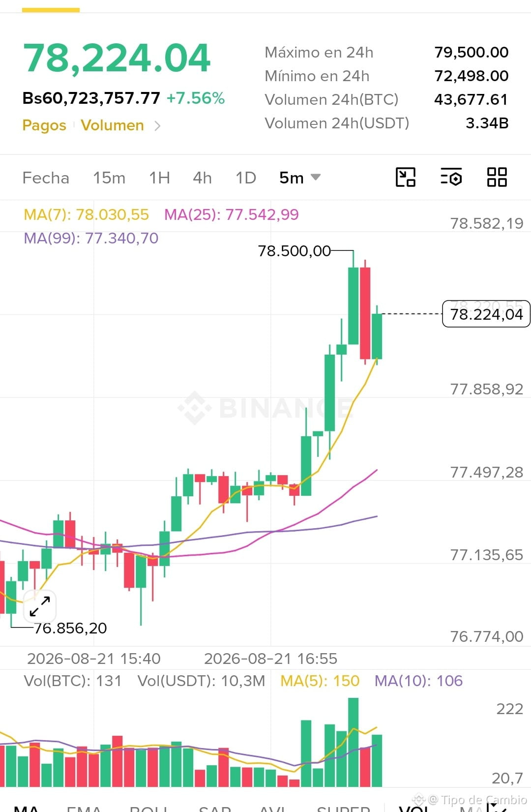Viewport: 531px width, 812px height.
Task: Click the MA(7): 78.030,55 indicator label
Action: tap(86, 214)
